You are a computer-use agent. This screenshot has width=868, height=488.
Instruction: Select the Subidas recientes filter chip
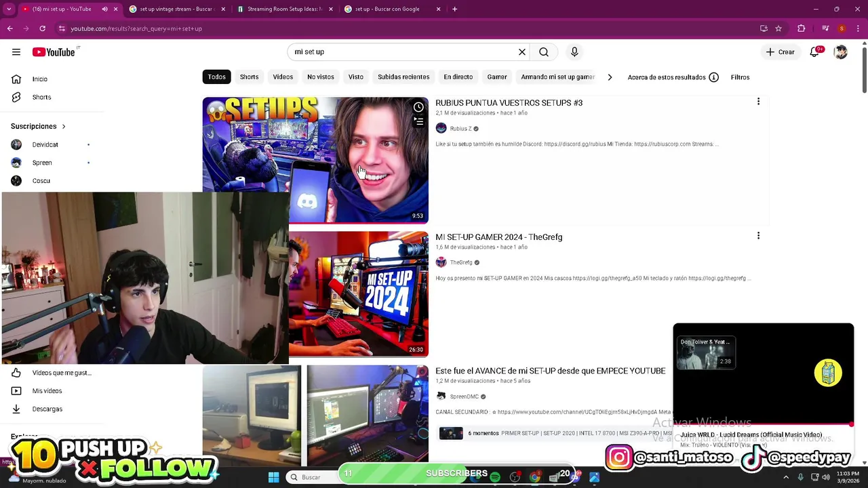click(x=403, y=77)
